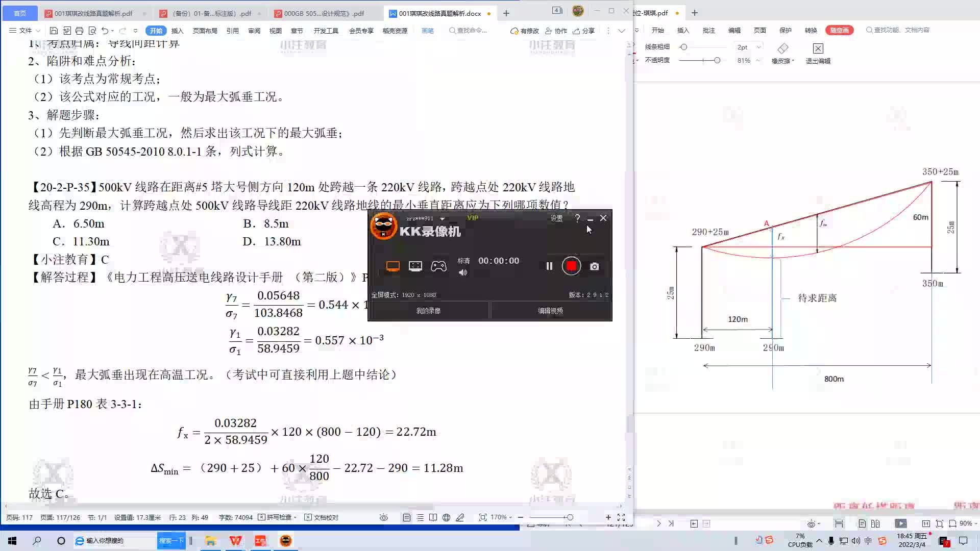Open 我的录像 in KK recorder
This screenshot has width=980, height=551.
428,311
